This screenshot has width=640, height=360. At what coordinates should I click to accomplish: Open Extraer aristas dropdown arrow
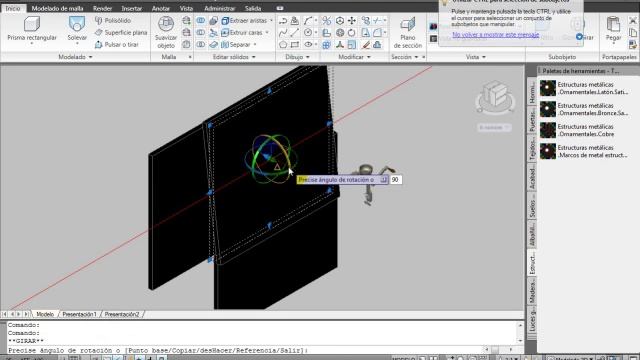(271, 20)
